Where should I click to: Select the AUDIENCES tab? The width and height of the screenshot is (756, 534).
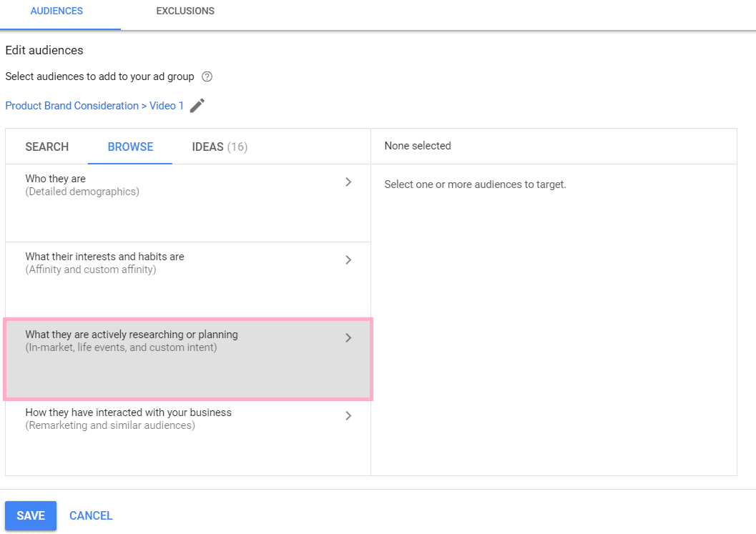pyautogui.click(x=57, y=11)
